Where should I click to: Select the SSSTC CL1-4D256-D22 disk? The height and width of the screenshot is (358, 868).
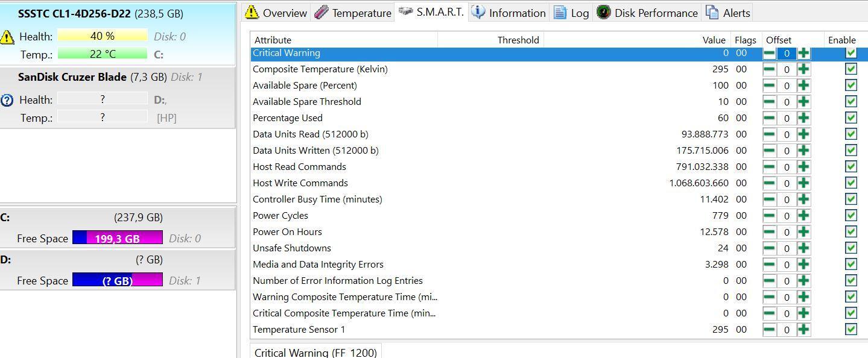[x=118, y=34]
